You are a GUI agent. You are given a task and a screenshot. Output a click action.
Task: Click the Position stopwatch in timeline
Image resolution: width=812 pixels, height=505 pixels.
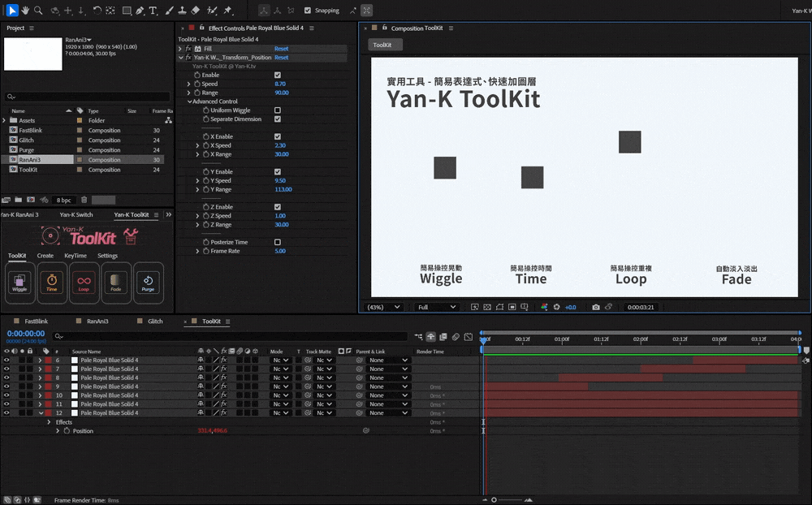pos(67,431)
